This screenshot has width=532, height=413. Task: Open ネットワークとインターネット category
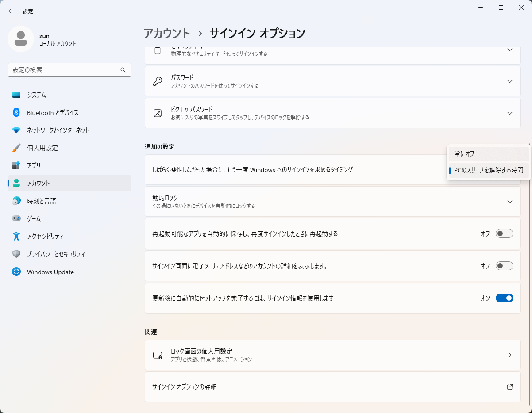pyautogui.click(x=69, y=130)
